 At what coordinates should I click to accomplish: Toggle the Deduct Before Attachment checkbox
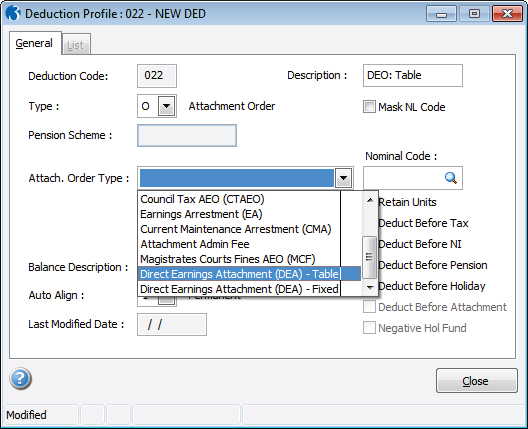pos(369,307)
